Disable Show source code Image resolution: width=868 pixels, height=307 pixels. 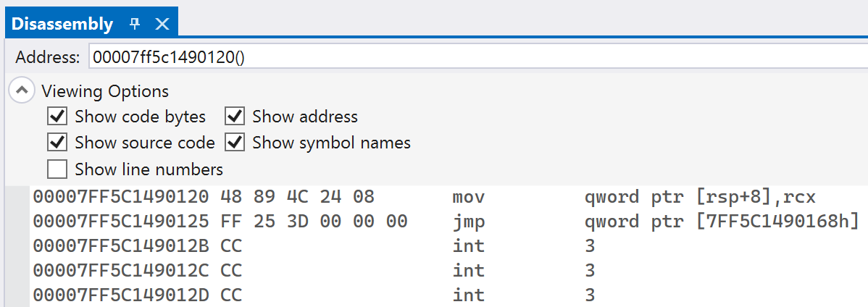(57, 143)
